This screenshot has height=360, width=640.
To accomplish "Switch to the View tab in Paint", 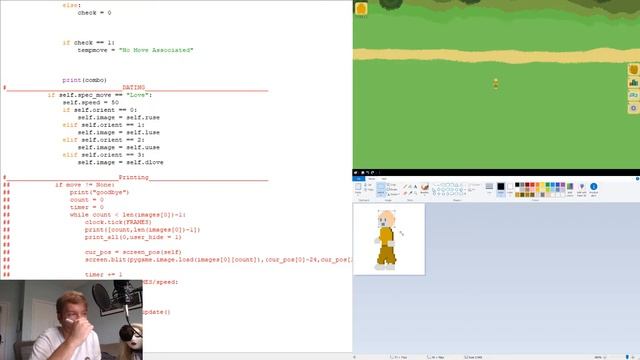I will click(x=384, y=179).
